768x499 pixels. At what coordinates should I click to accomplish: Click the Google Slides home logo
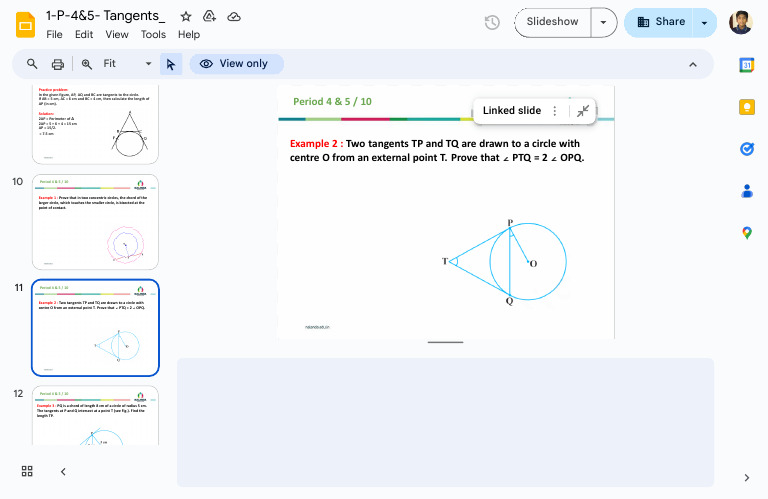click(x=25, y=25)
